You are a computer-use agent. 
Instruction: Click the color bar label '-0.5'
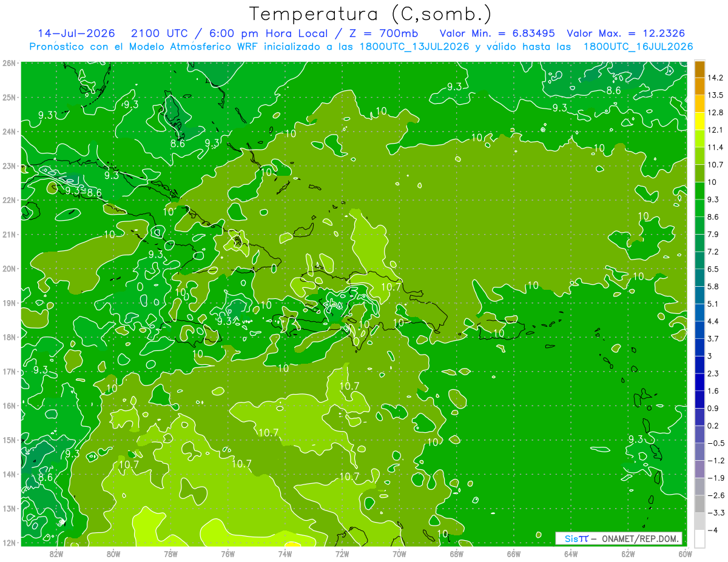pos(715,443)
